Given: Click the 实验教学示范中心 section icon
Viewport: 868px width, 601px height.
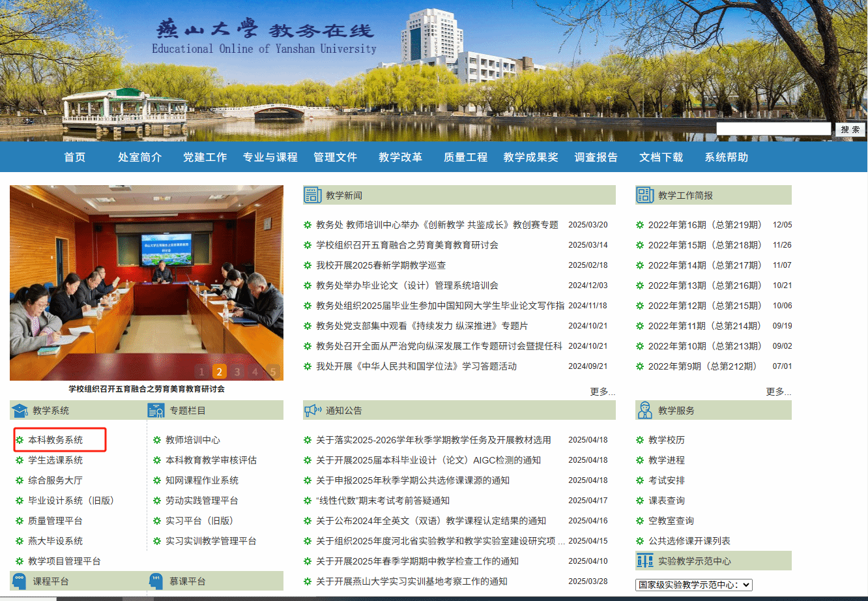Looking at the screenshot, I should (x=645, y=561).
